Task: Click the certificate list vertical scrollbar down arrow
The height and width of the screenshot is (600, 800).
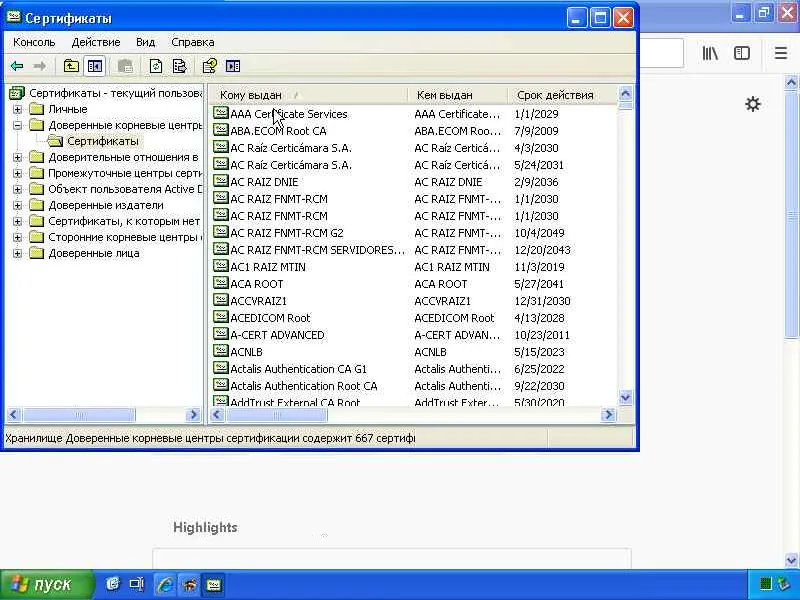Action: click(625, 397)
